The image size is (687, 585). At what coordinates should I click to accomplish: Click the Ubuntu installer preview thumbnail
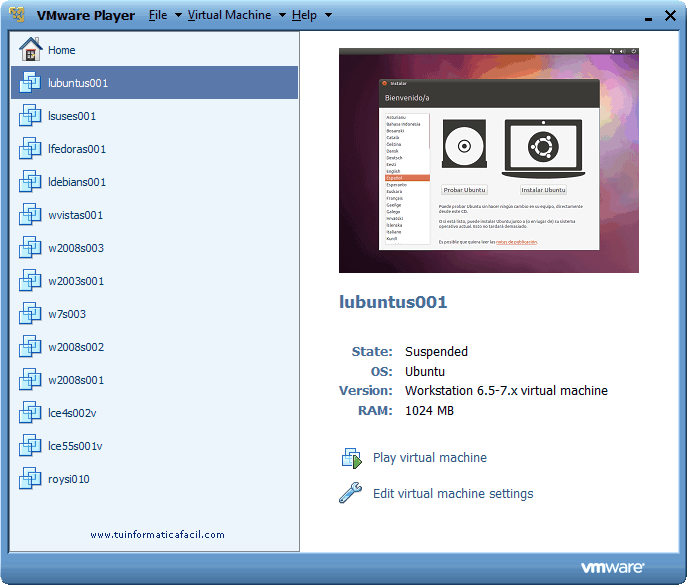[489, 160]
